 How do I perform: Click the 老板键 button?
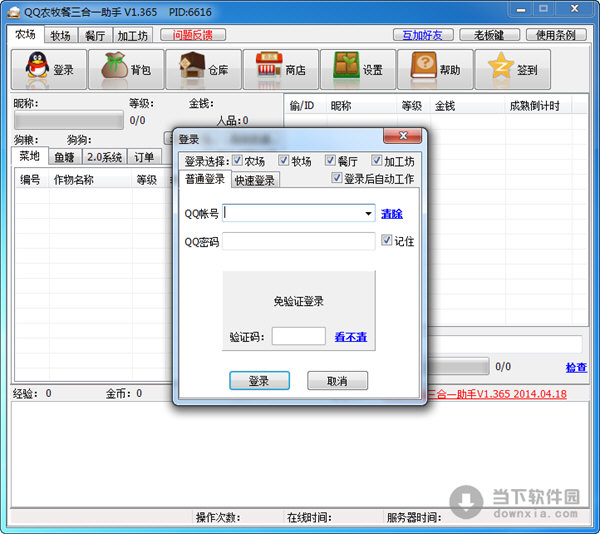click(x=489, y=35)
